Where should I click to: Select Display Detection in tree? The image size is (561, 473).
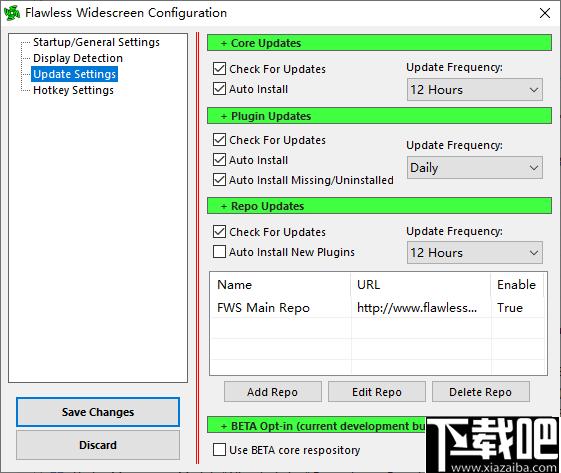click(78, 58)
